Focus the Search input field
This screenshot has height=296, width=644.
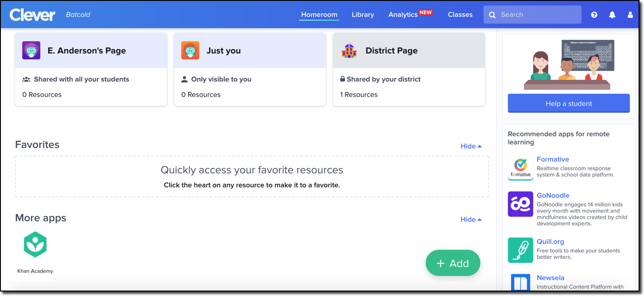click(532, 14)
